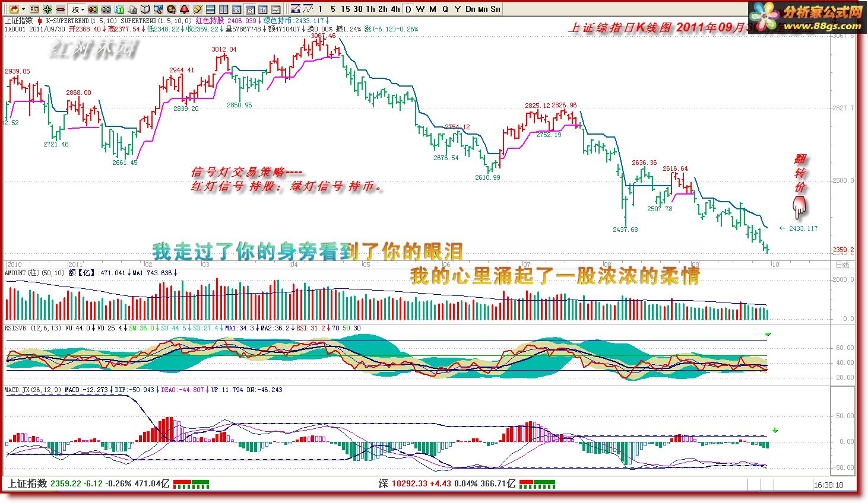Select the Sn period button

(495, 9)
